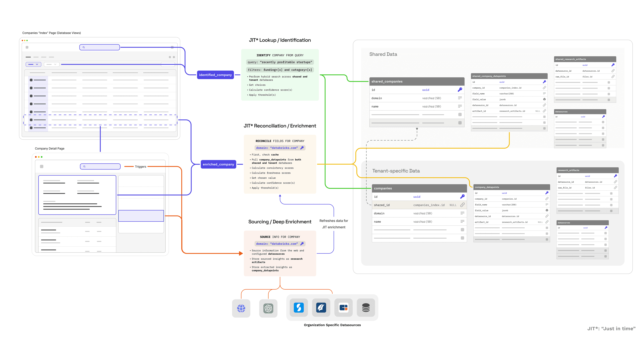Click the identified_company badge
The width and height of the screenshot is (644, 340).
pyautogui.click(x=215, y=75)
